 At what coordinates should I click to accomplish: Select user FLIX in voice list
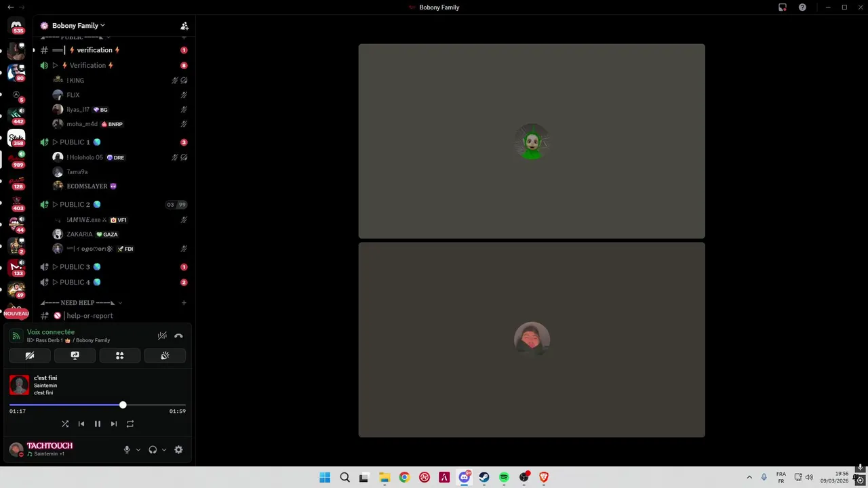click(120, 95)
